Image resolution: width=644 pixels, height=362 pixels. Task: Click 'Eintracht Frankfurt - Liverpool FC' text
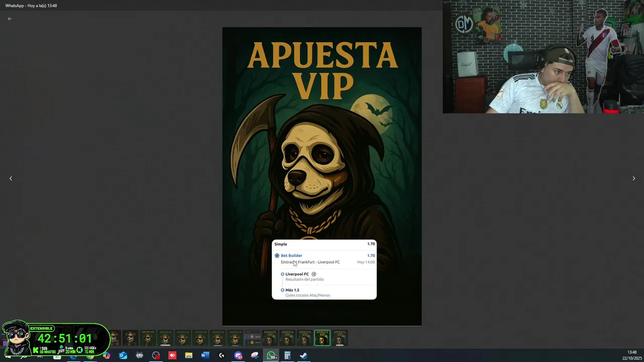(x=310, y=262)
